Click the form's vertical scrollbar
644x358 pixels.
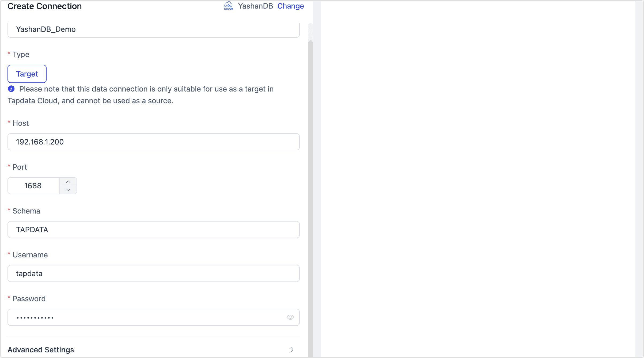310,198
